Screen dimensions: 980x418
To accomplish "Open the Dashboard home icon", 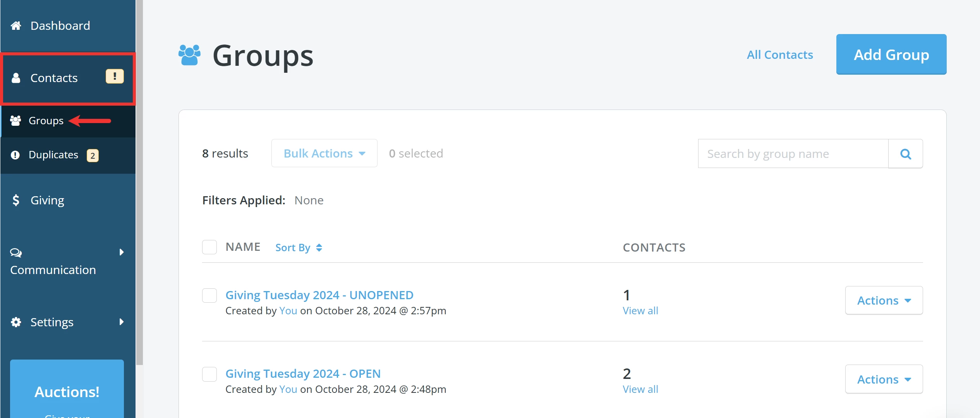I will 16,25.
